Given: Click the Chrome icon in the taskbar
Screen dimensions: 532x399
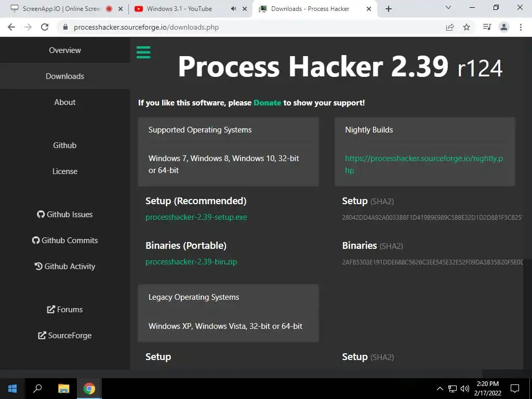Looking at the screenshot, I should click(89, 389).
